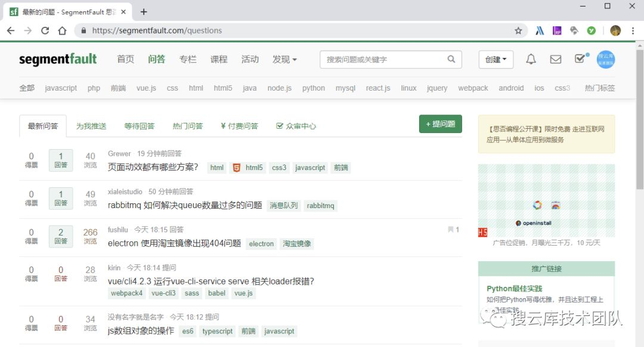Viewport: 644px width, 347px height.
Task: Open 众审中心 tab
Action: pos(296,126)
